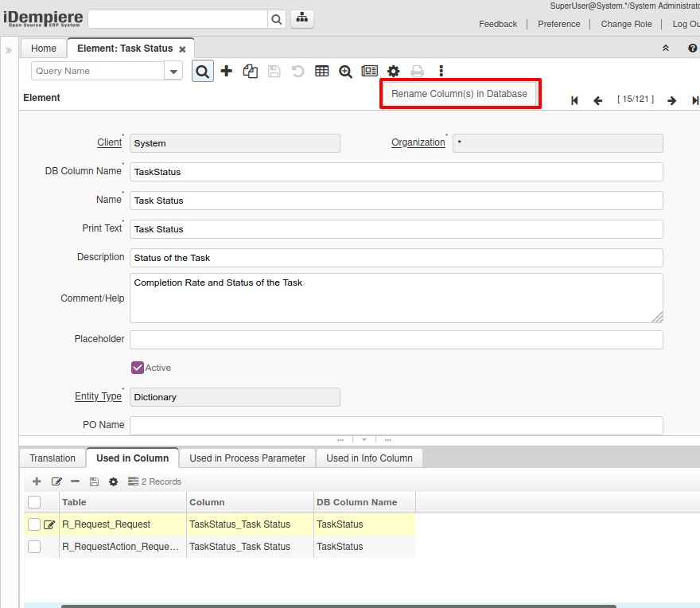The height and width of the screenshot is (608, 700).
Task: Go to the next record arrow
Action: coord(671,100)
